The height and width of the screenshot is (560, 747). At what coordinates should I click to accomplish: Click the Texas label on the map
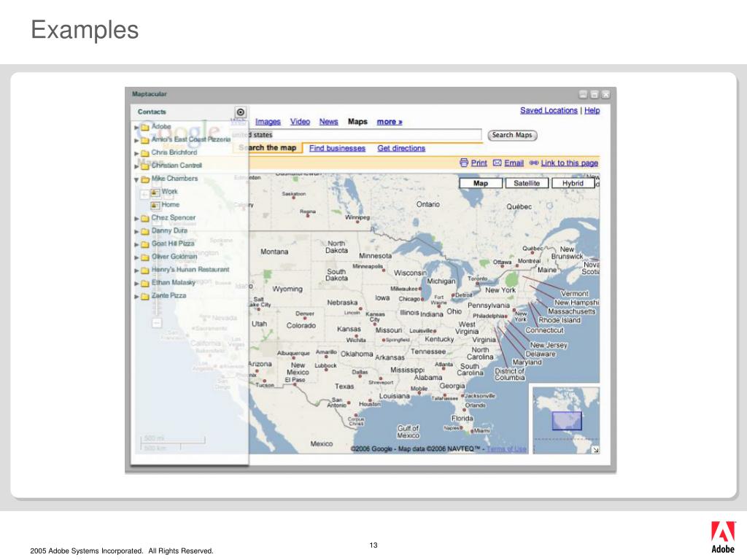[344, 386]
